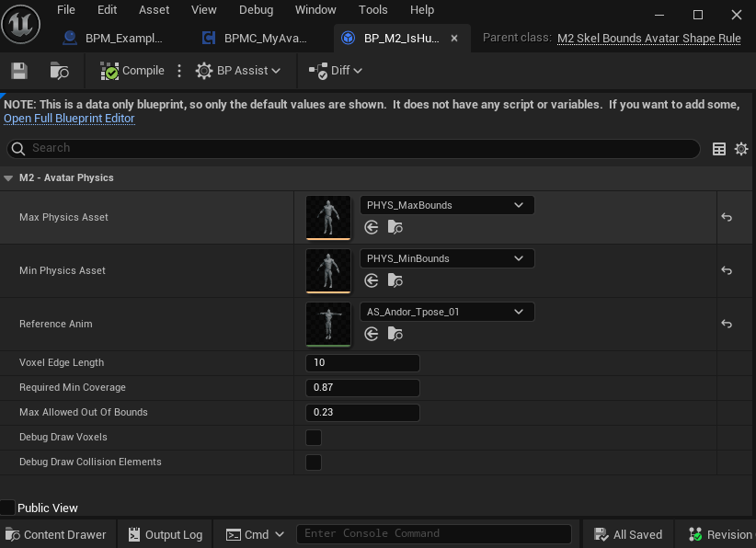Browse to PHYS_MinBounds in Content Browser
The image size is (756, 548).
[395, 280]
